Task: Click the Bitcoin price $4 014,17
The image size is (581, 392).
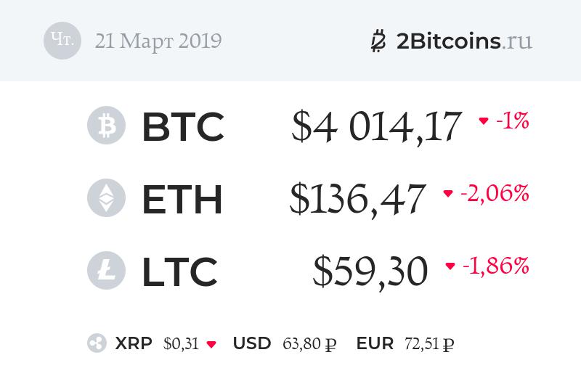Action: click(x=376, y=126)
